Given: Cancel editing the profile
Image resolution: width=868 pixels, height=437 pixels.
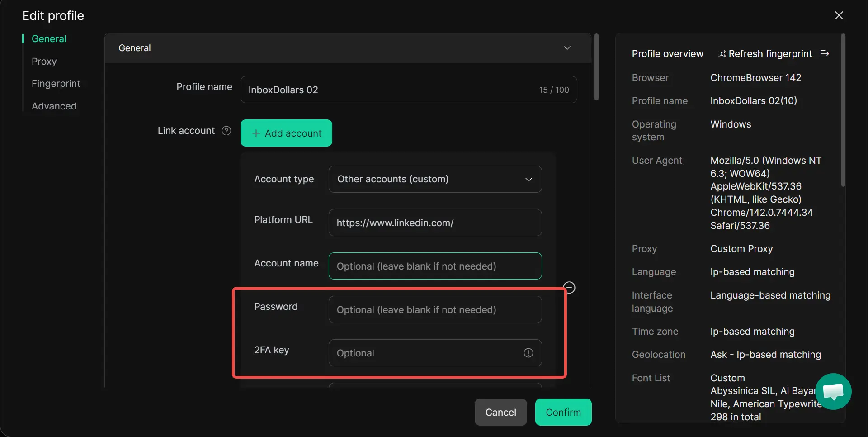Looking at the screenshot, I should [x=500, y=412].
